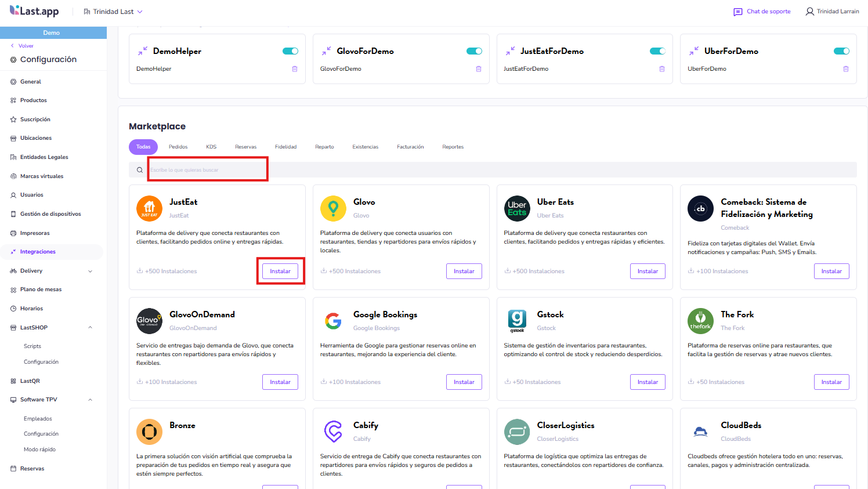Open the Trinidad Last location dropdown
The width and height of the screenshot is (868, 489).
[113, 12]
